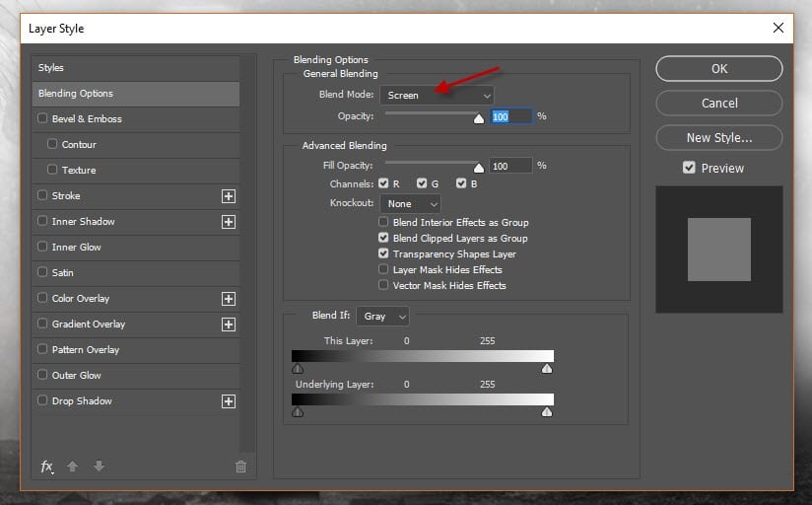Open the Blend Mode dropdown
Image resolution: width=812 pixels, height=505 pixels.
436,96
